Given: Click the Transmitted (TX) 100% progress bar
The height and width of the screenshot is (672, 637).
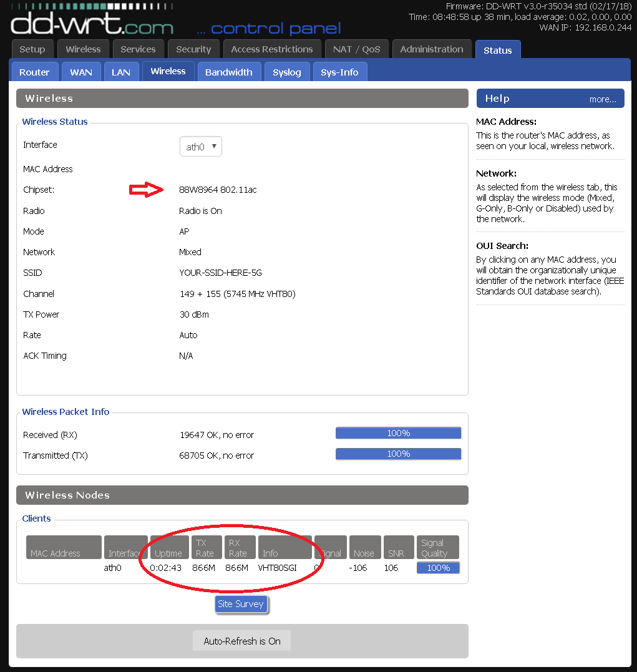Looking at the screenshot, I should pyautogui.click(x=398, y=454).
